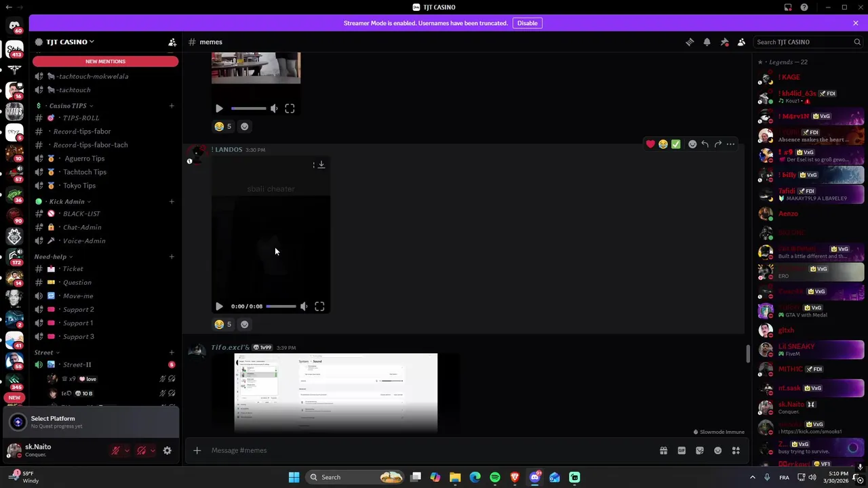Open more options for LANDOS message
The image size is (868, 488).
[x=730, y=144]
